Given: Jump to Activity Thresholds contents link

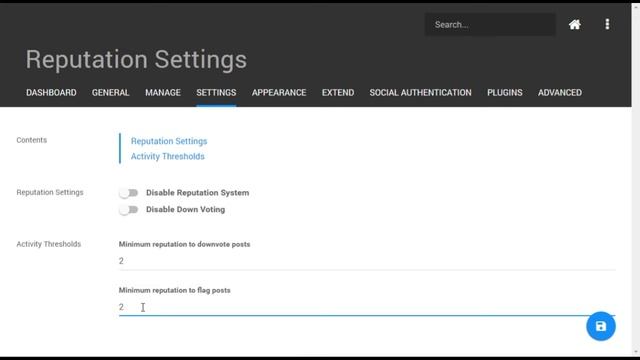Looking at the screenshot, I should 167,156.
